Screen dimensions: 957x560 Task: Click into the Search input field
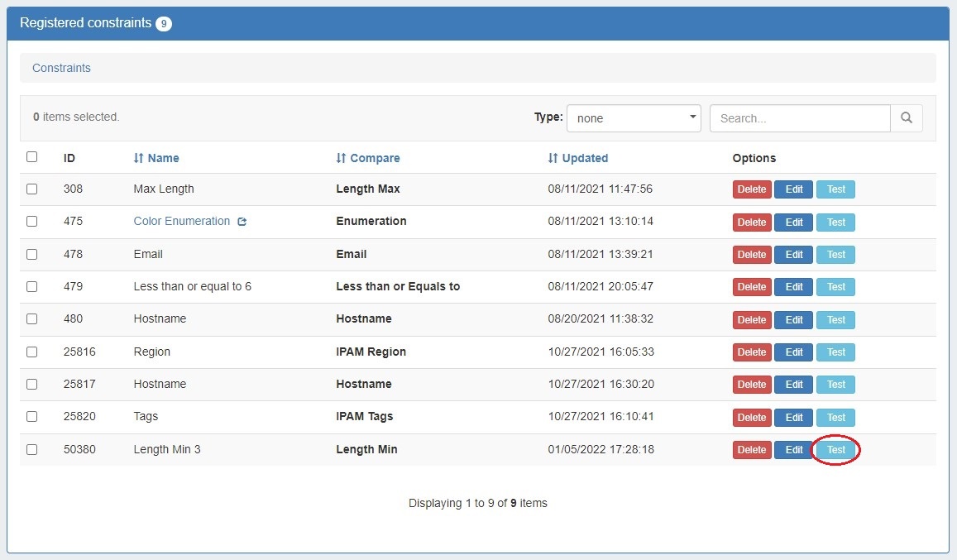(799, 118)
